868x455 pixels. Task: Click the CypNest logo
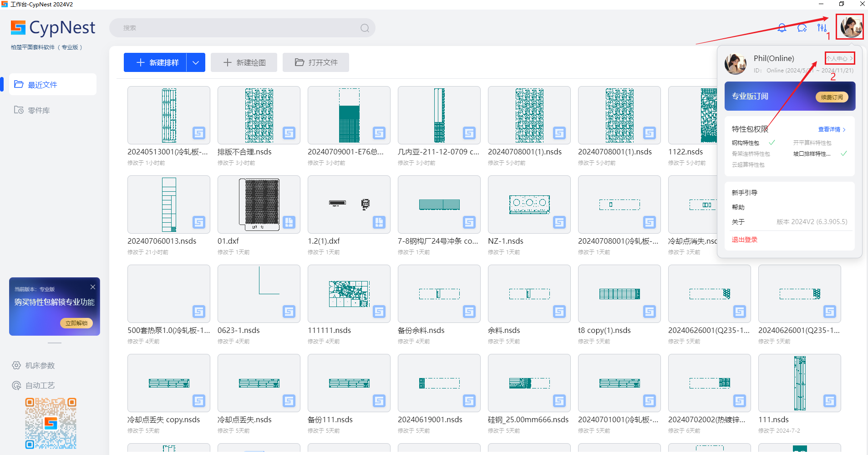tap(53, 28)
